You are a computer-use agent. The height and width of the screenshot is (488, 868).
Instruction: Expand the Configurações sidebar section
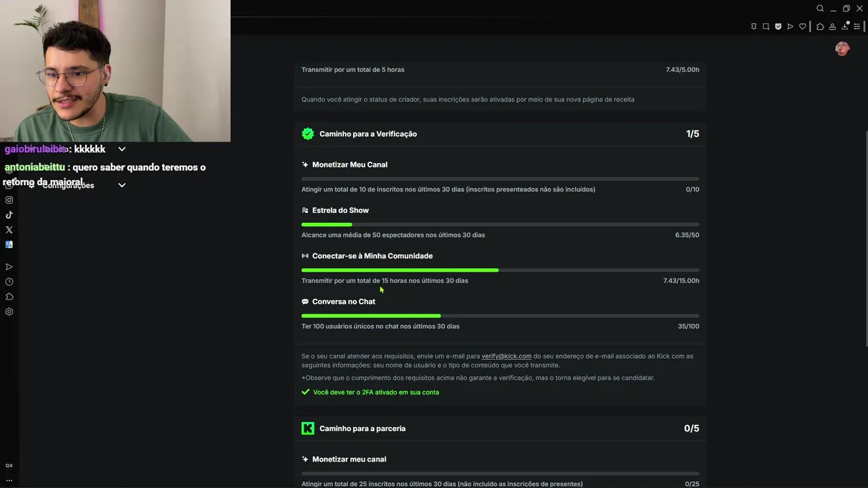122,185
